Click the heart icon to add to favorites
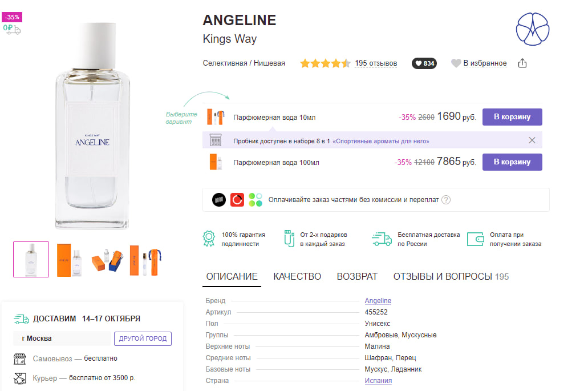 (456, 63)
